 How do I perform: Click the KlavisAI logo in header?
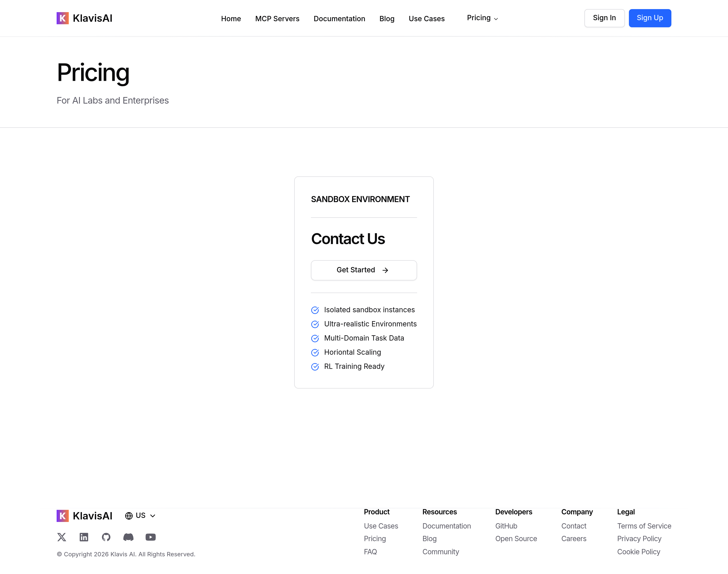[84, 18]
